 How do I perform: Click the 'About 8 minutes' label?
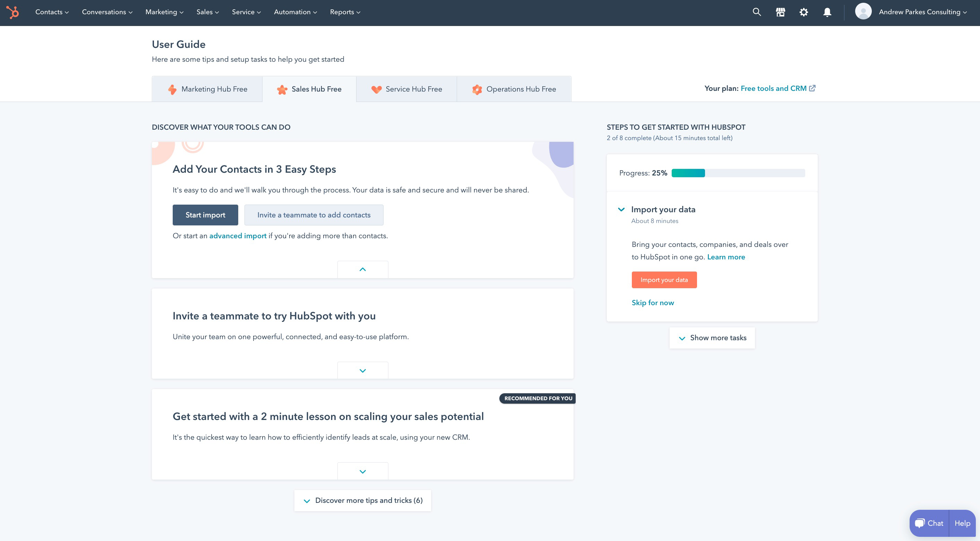tap(655, 221)
